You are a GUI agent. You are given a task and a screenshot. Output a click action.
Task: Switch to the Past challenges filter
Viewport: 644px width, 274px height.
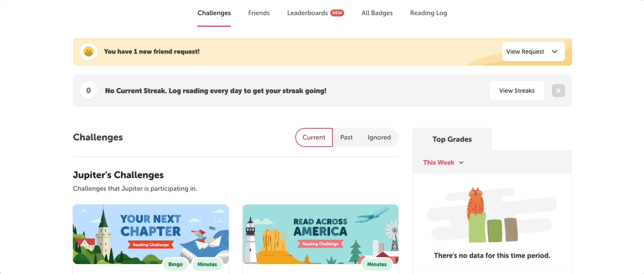click(346, 137)
